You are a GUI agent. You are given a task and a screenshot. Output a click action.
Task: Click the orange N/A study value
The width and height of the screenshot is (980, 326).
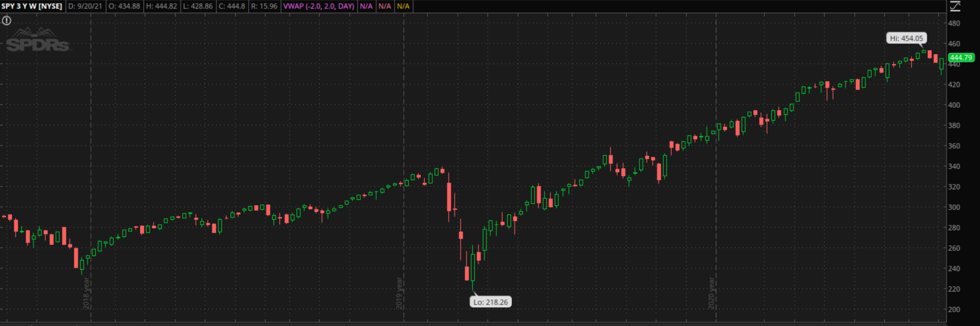(x=403, y=6)
